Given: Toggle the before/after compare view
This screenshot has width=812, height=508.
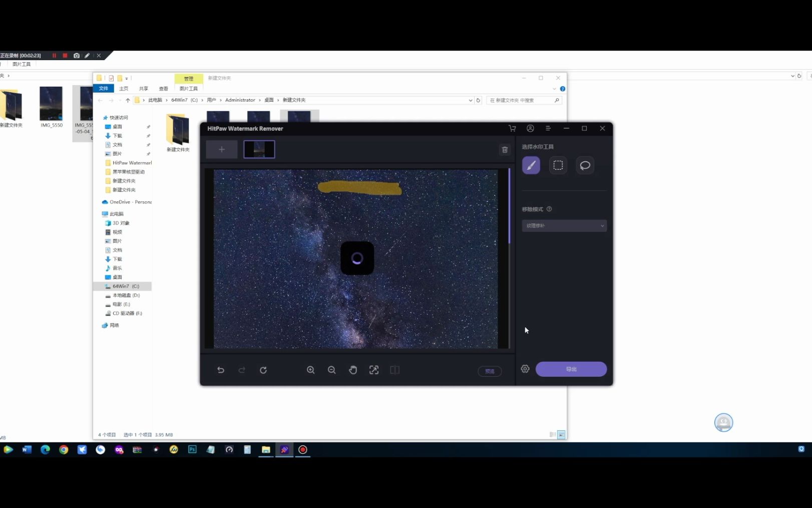Looking at the screenshot, I should tap(395, 370).
